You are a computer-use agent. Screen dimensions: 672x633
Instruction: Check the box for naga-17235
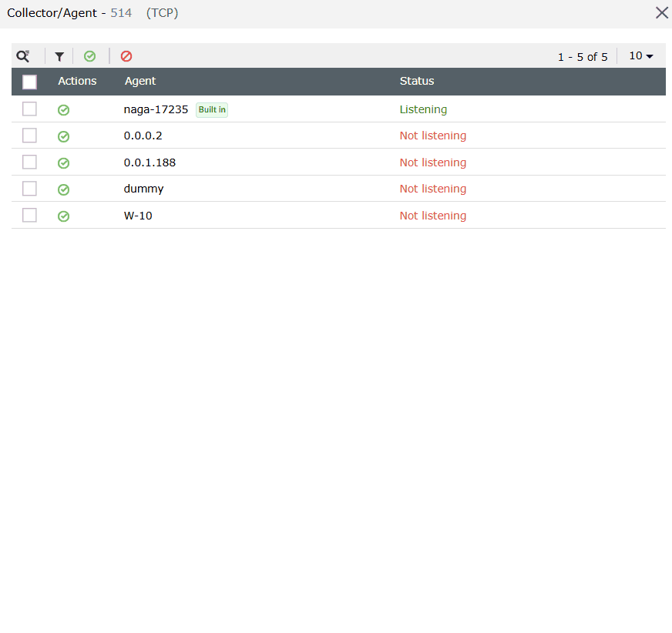pos(29,109)
